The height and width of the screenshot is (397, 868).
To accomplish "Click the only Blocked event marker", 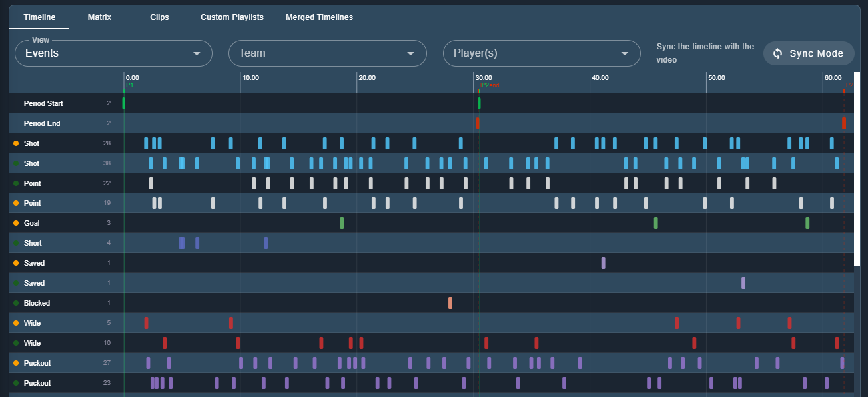I will 450,303.
